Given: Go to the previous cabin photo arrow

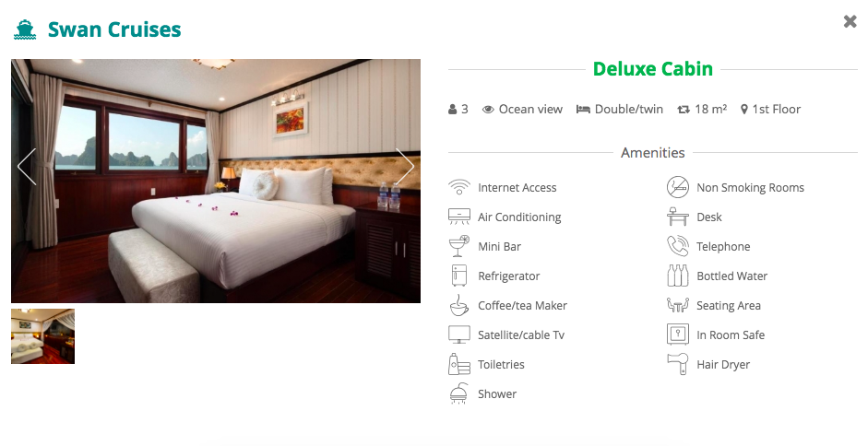Looking at the screenshot, I should pos(27,166).
